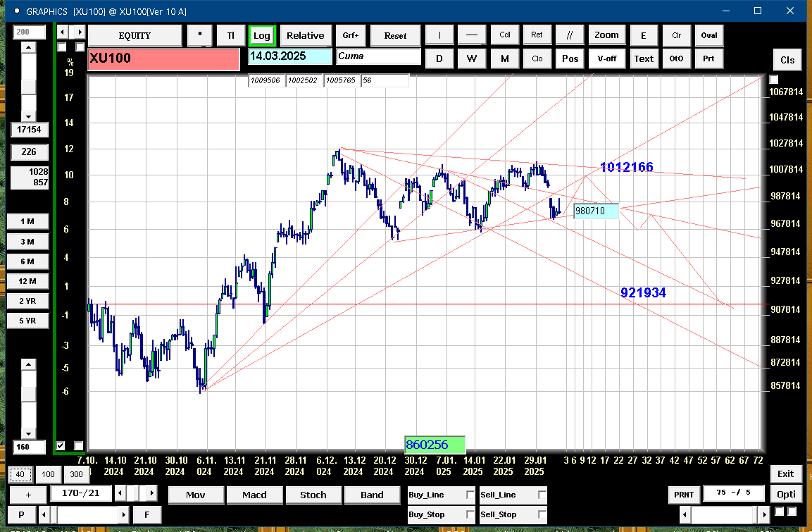Toggle the Buy_Stop checkbox

tap(470, 514)
